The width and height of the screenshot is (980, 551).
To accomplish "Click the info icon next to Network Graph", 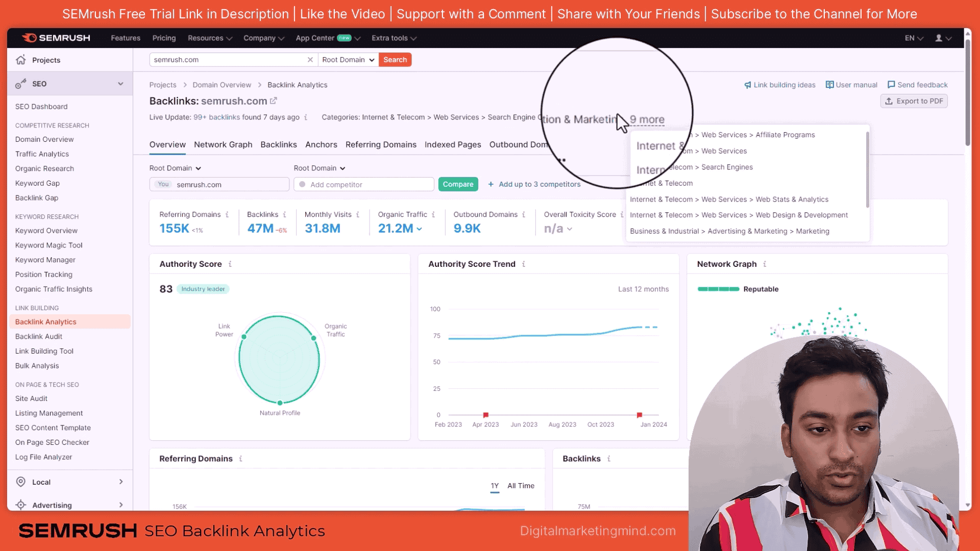I will (x=765, y=264).
